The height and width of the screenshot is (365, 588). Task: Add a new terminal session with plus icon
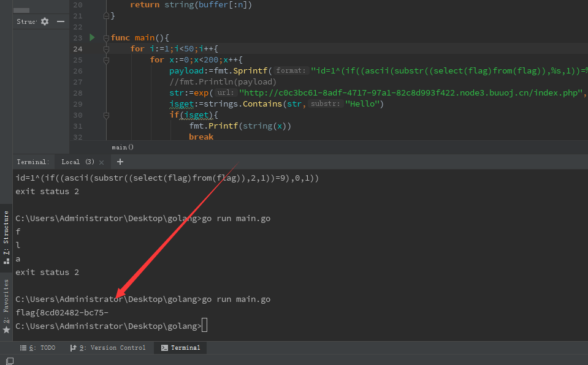point(120,162)
